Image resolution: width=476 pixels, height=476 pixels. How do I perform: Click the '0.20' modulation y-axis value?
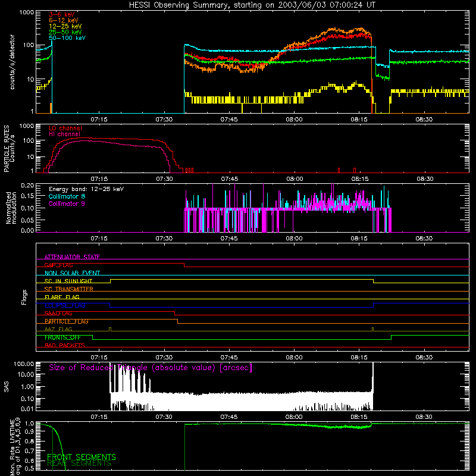pyautogui.click(x=27, y=185)
